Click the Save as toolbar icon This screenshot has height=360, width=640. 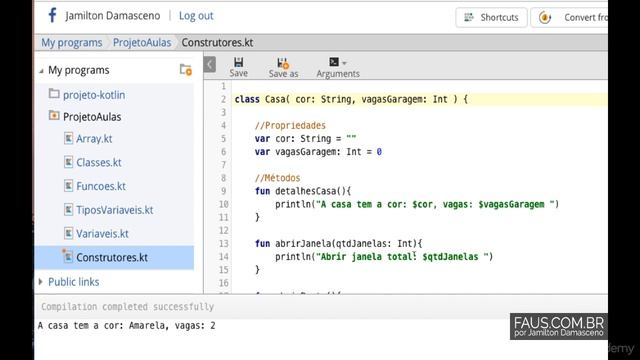pyautogui.click(x=283, y=63)
